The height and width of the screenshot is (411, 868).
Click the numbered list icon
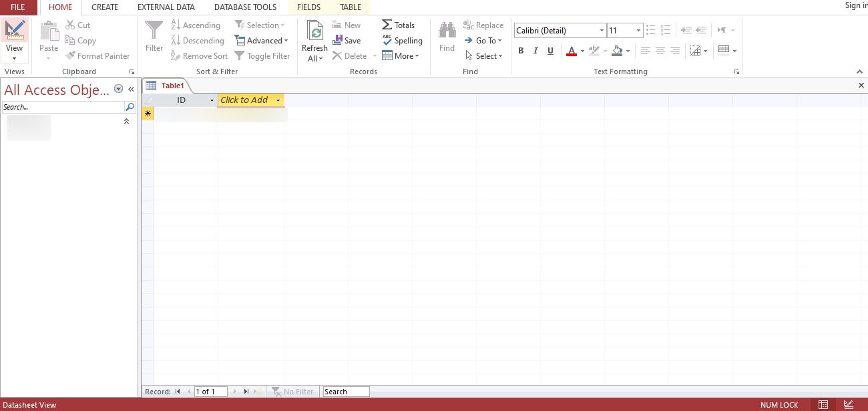(x=665, y=30)
